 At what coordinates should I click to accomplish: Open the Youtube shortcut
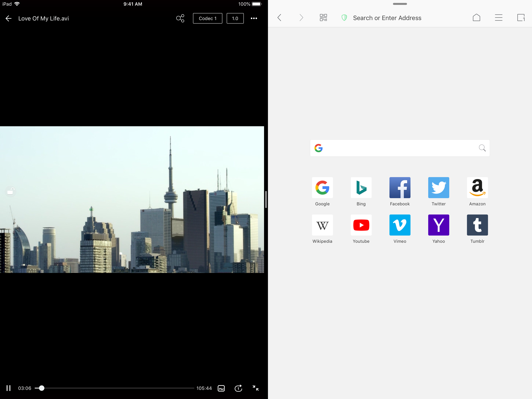361,225
